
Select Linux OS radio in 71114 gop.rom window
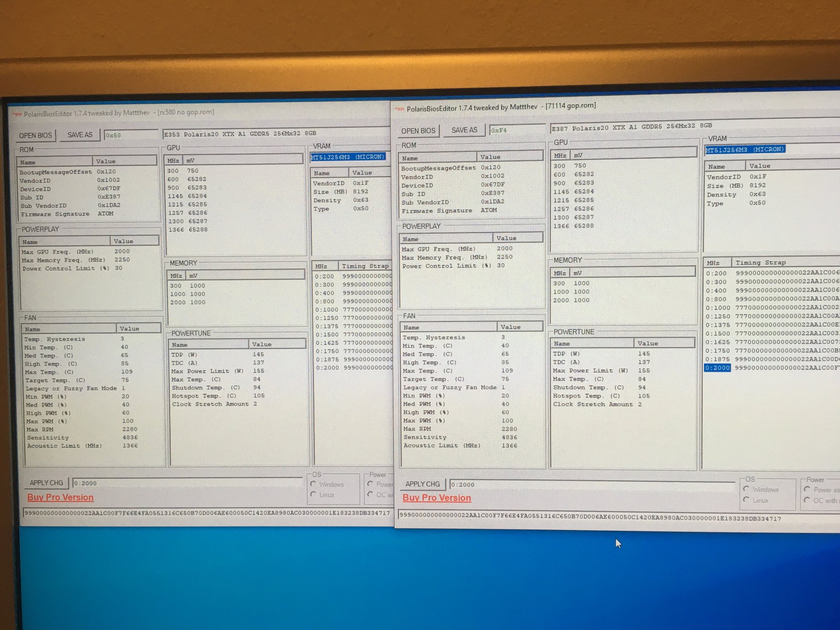click(x=746, y=500)
